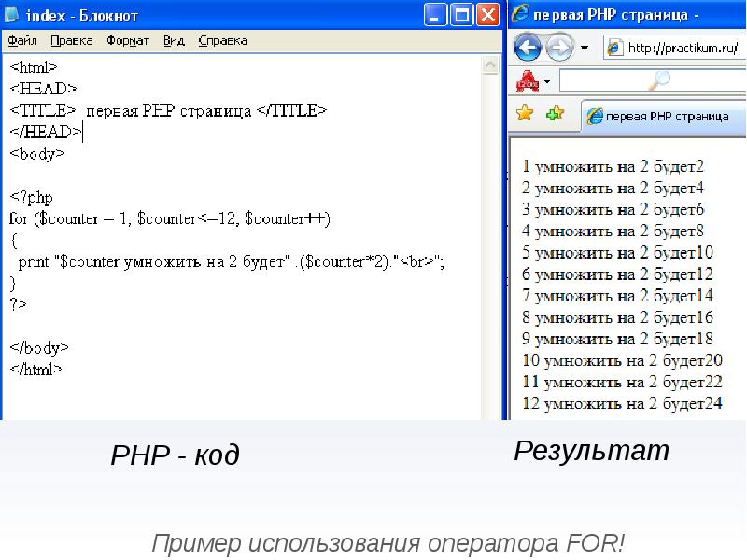The image size is (747, 560).
Task: Click Notepad's scrollbar up arrow
Action: (490, 63)
